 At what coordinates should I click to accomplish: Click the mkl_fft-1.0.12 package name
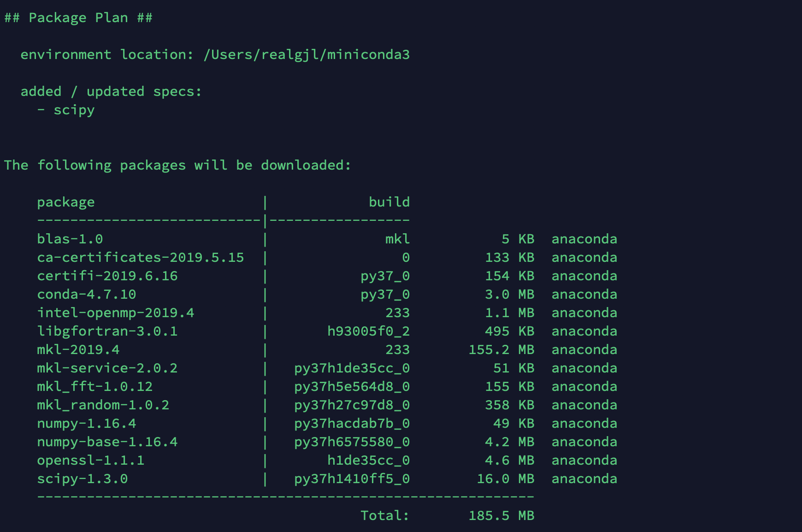[x=95, y=387]
